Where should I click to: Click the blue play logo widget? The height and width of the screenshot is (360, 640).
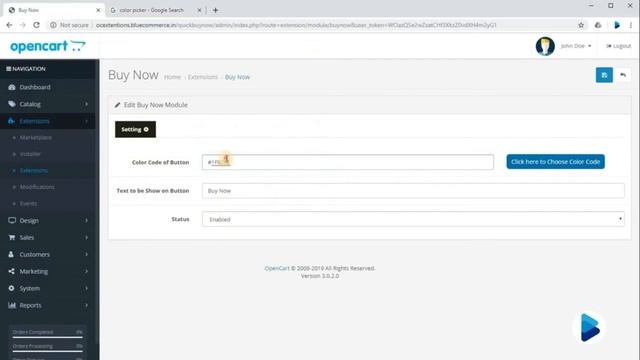[589, 327]
